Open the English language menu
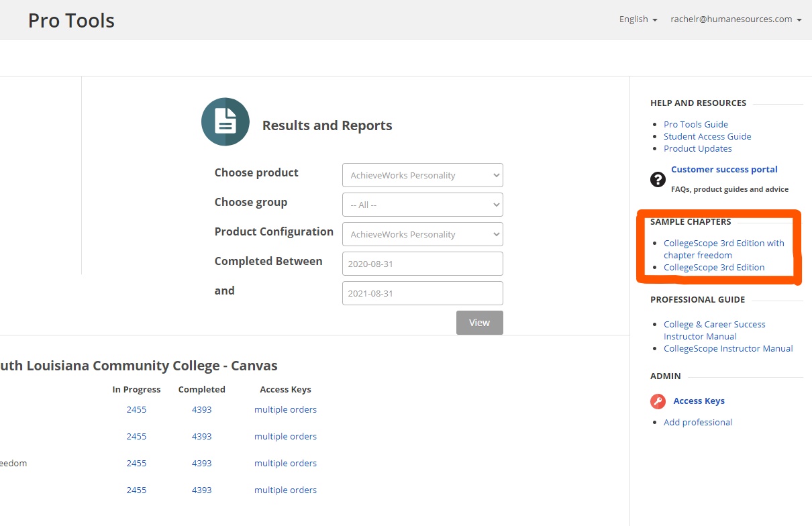The width and height of the screenshot is (812, 526). click(x=638, y=19)
